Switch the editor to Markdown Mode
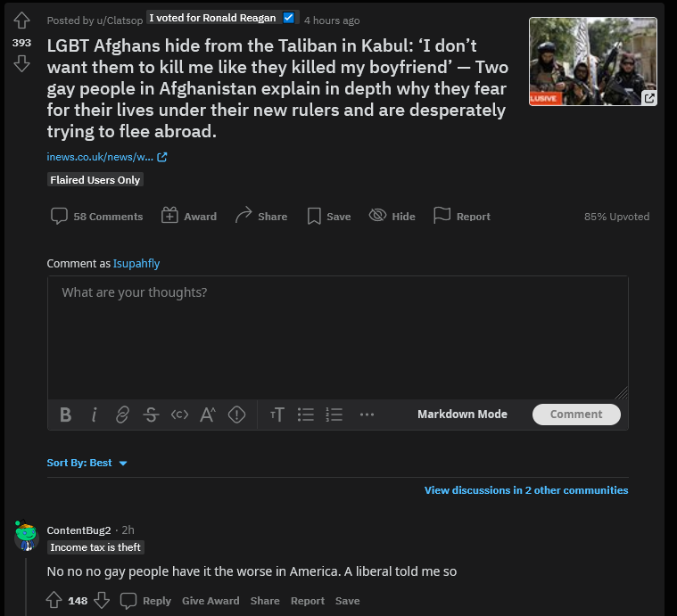This screenshot has height=616, width=677. [462, 415]
